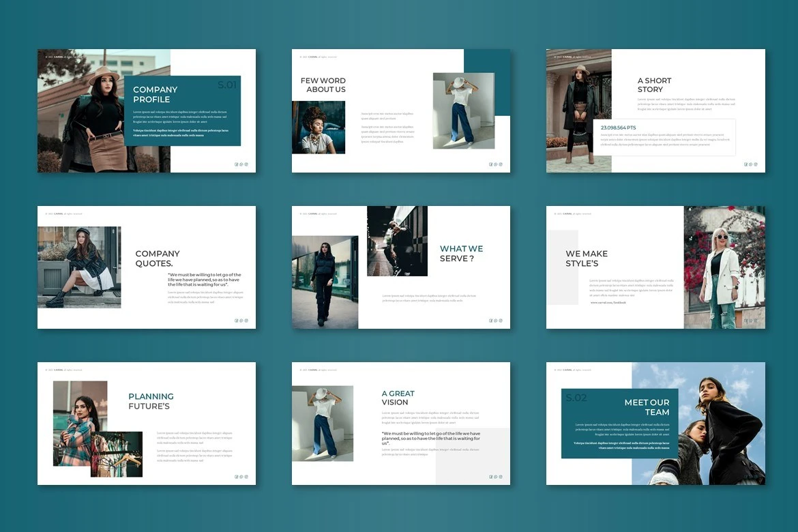This screenshot has width=798, height=532.
Task: Click Facebook icon on Company Profile slide
Action: click(x=237, y=164)
